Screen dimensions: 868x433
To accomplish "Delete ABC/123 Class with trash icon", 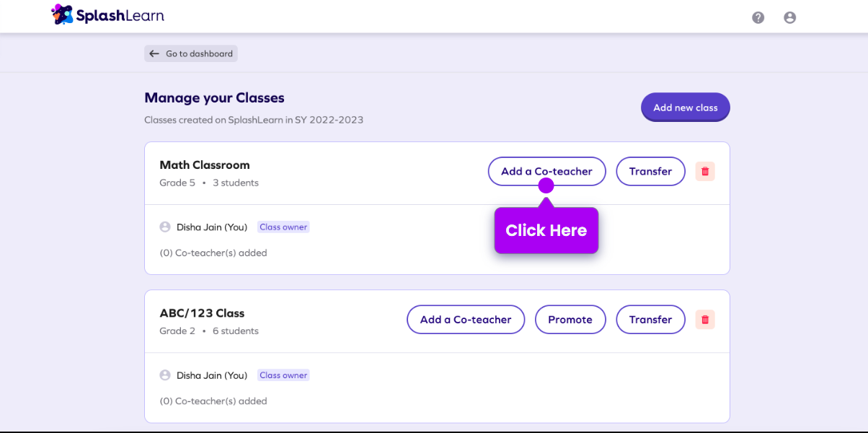I will [705, 320].
